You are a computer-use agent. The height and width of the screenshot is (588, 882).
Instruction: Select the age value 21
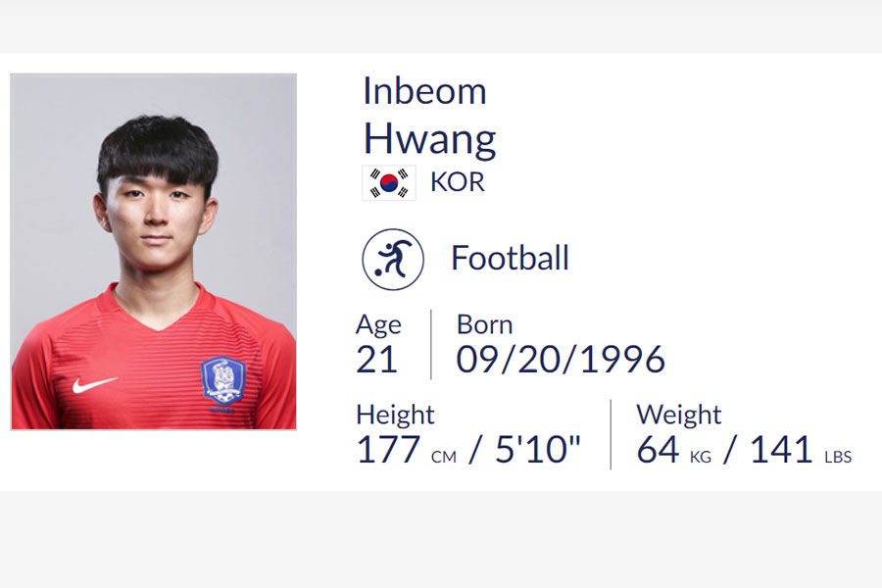[376, 360]
